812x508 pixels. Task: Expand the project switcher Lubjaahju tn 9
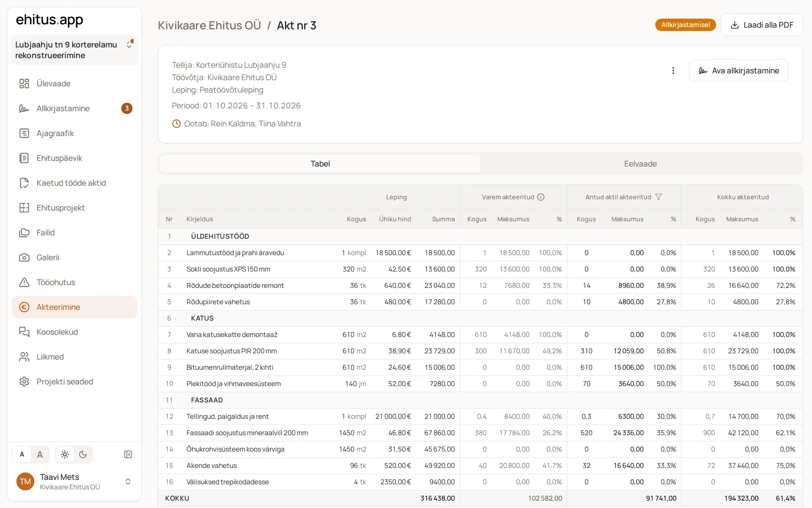(74, 50)
